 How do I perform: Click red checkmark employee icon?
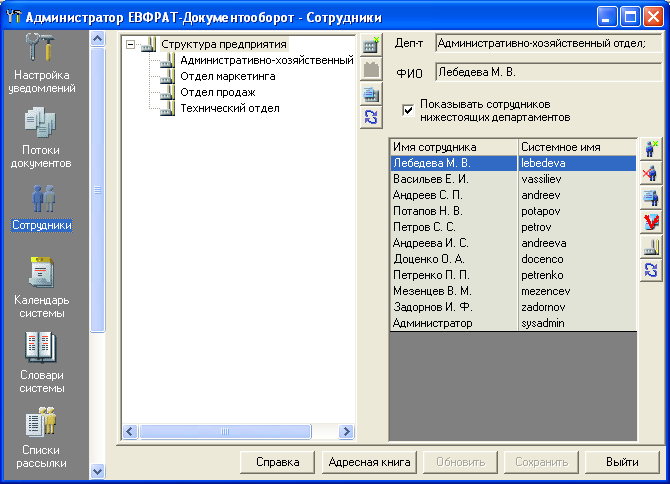(x=651, y=222)
